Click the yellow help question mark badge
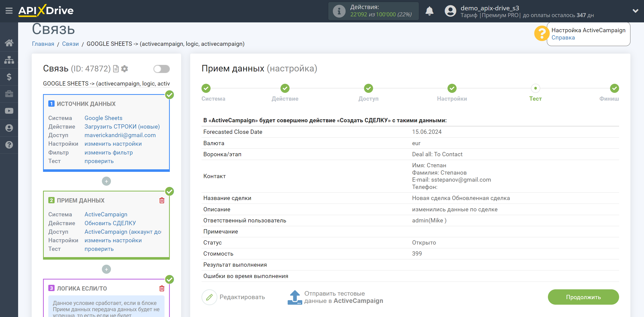This screenshot has width=644, height=317. [542, 34]
